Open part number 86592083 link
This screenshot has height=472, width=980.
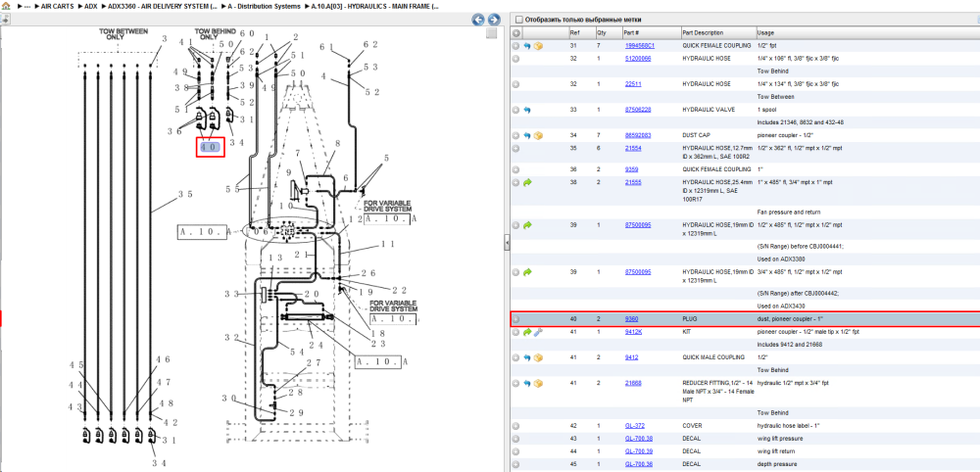[x=638, y=135]
